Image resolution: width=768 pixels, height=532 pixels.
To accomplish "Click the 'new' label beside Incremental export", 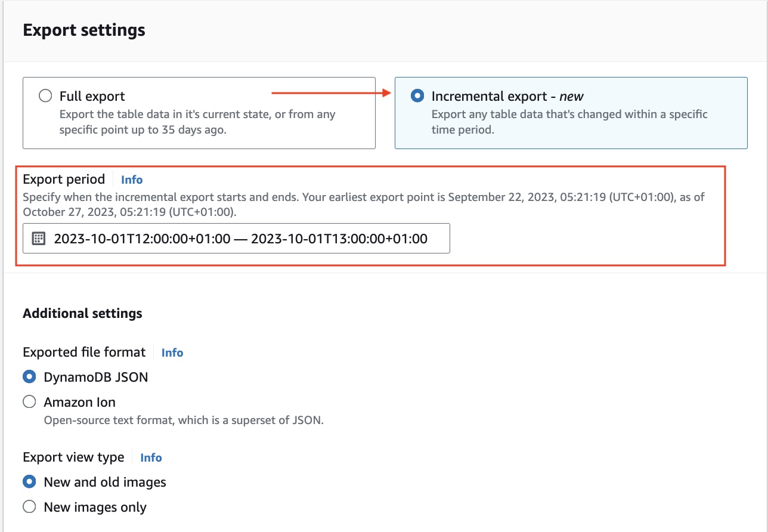I will point(571,95).
